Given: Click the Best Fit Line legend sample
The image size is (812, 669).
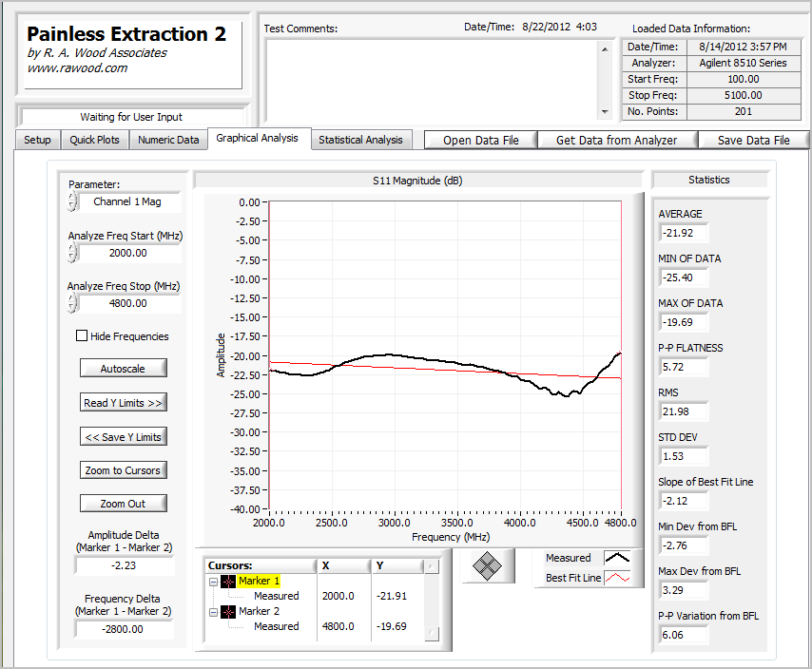Looking at the screenshot, I should coord(617,578).
